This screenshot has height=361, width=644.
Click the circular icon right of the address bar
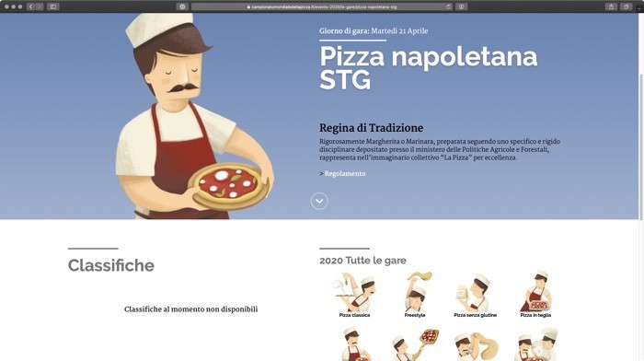click(x=461, y=6)
